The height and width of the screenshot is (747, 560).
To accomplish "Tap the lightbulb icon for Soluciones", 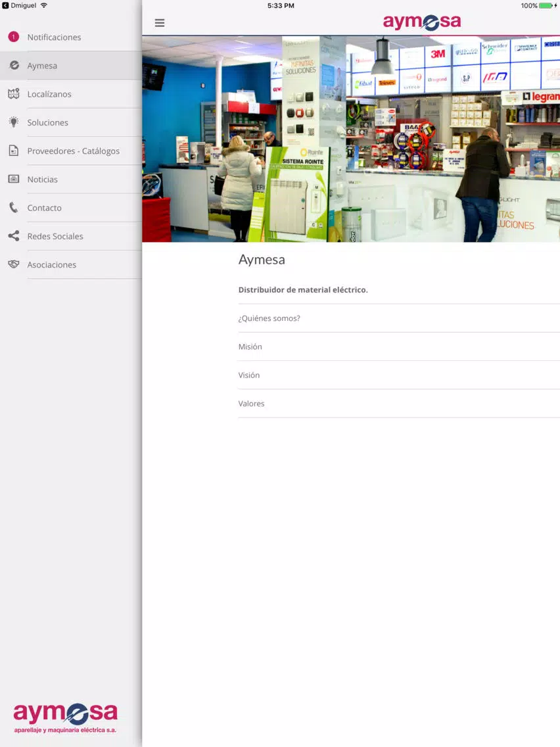I will [14, 122].
